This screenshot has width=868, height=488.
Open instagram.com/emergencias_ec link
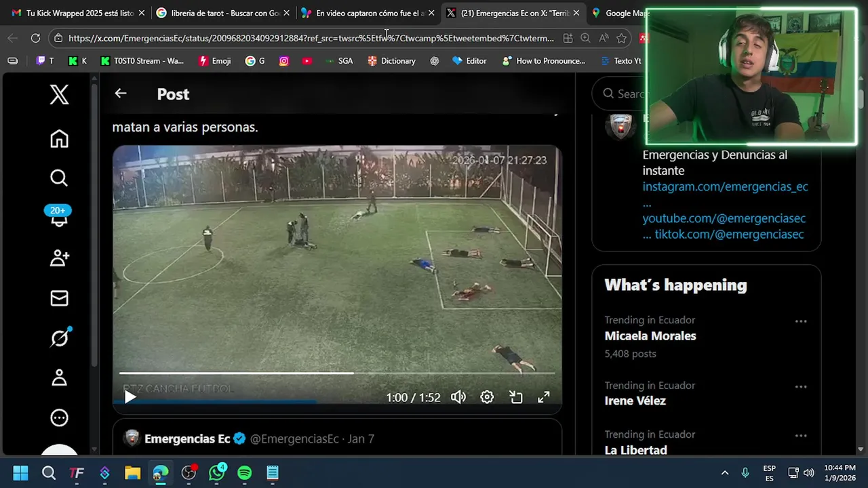pos(725,186)
